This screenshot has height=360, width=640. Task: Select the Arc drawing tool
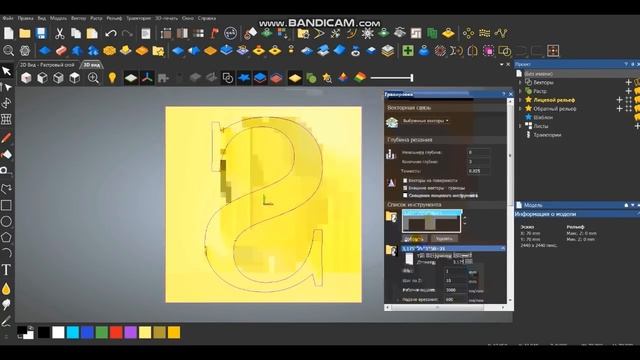[6, 253]
